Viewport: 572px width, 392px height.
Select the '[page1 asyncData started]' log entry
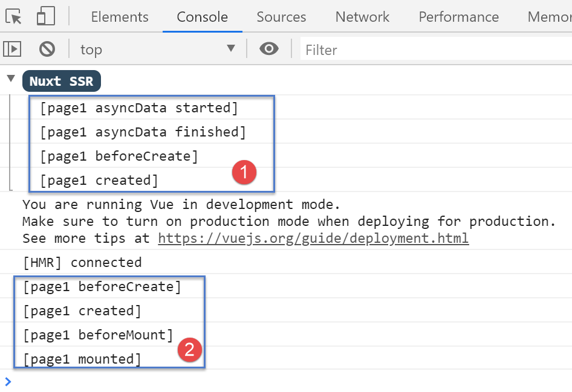tap(139, 108)
